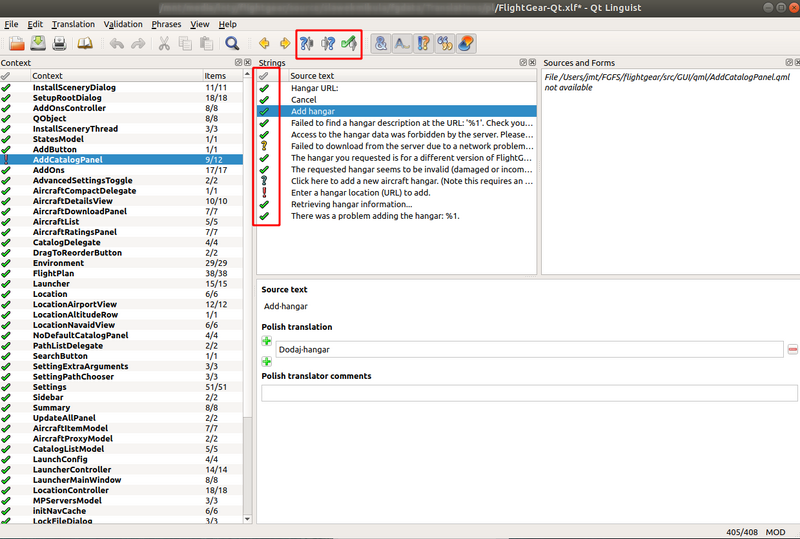Sort by Items column header
The height and width of the screenshot is (539, 800).
222,76
